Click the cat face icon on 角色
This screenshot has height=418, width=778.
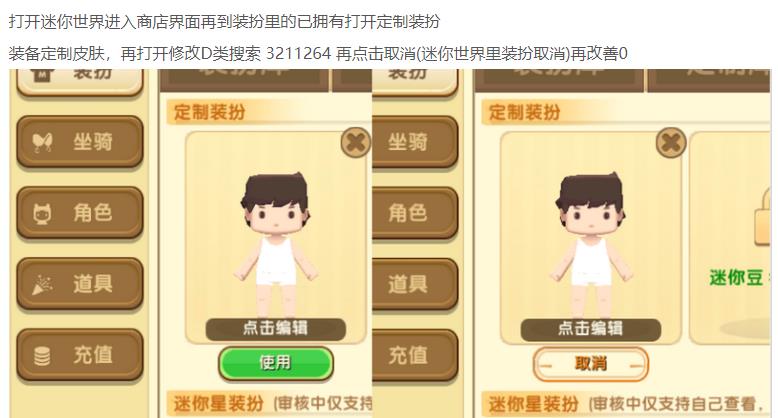(x=42, y=214)
